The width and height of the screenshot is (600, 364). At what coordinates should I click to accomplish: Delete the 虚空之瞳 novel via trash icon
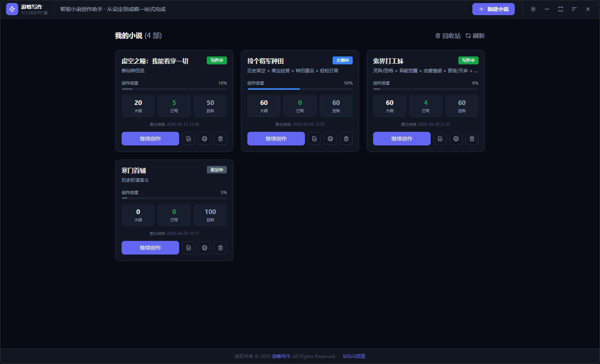coord(220,139)
